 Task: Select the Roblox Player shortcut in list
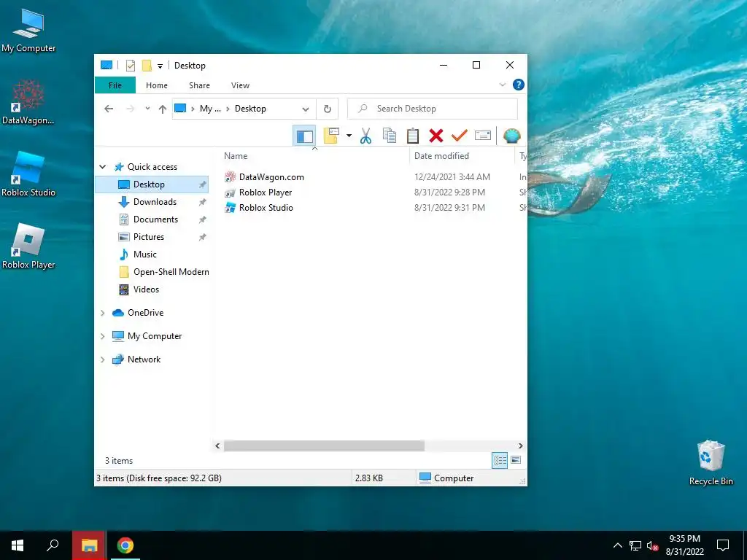266,192
